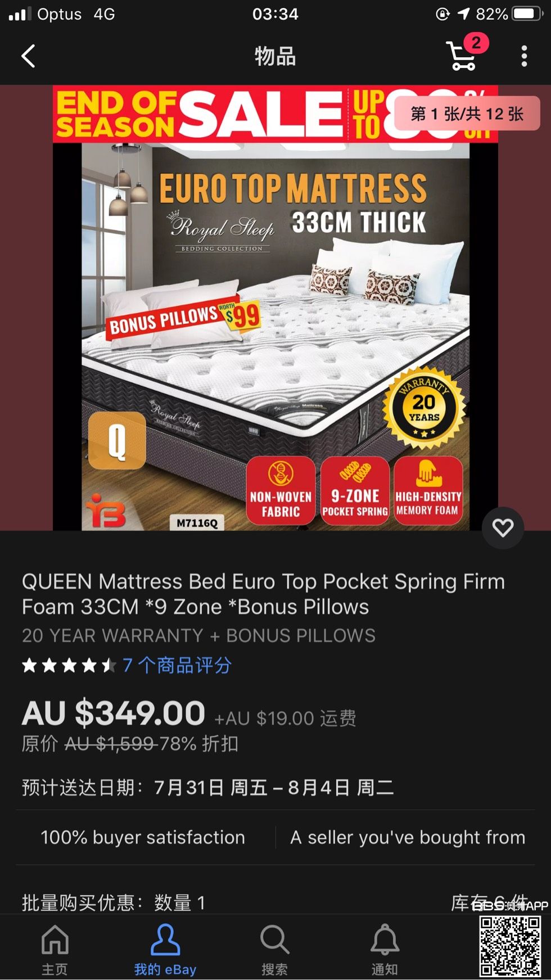Open 通知 notifications bell
This screenshot has height=980, width=551.
coord(385,949)
